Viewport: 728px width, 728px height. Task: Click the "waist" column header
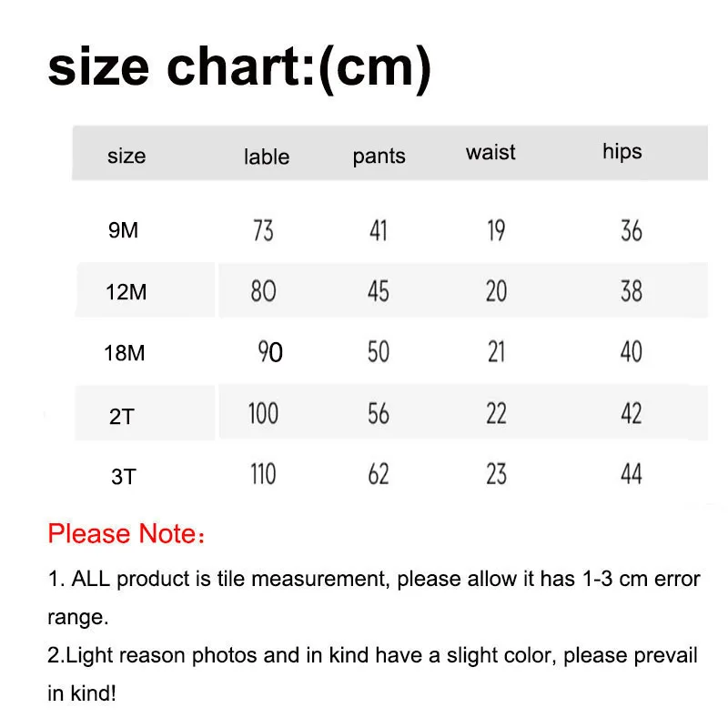pyautogui.click(x=490, y=152)
